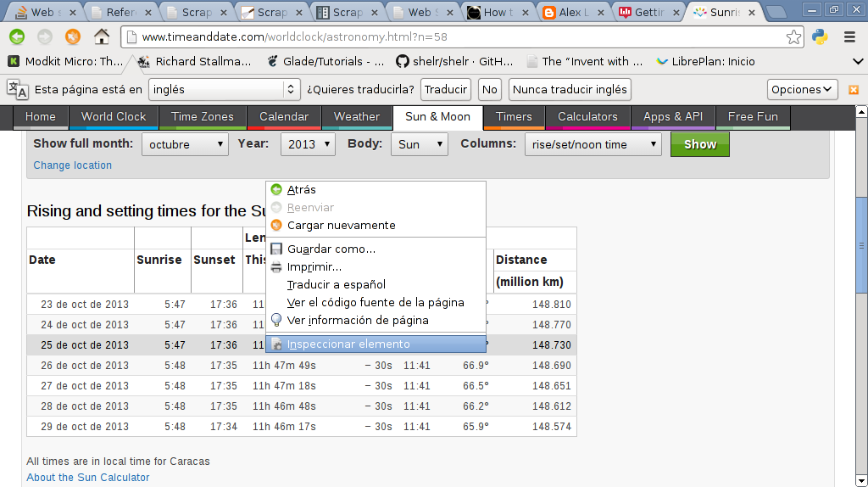Image resolution: width=868 pixels, height=487 pixels.
Task: Follow the Change location link
Action: (x=73, y=165)
